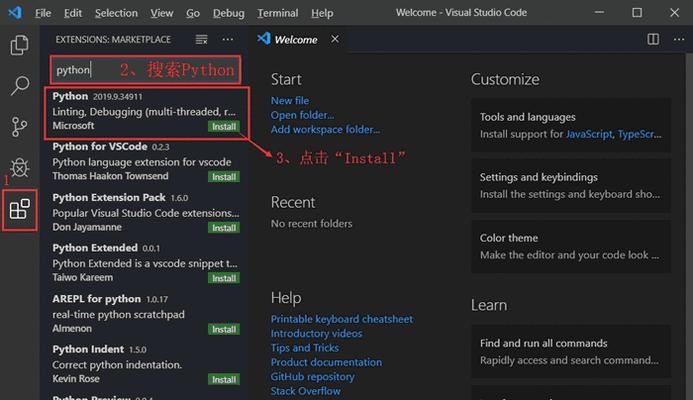Select AREPL for python list entry
This screenshot has width=693, height=400.
(x=146, y=316)
